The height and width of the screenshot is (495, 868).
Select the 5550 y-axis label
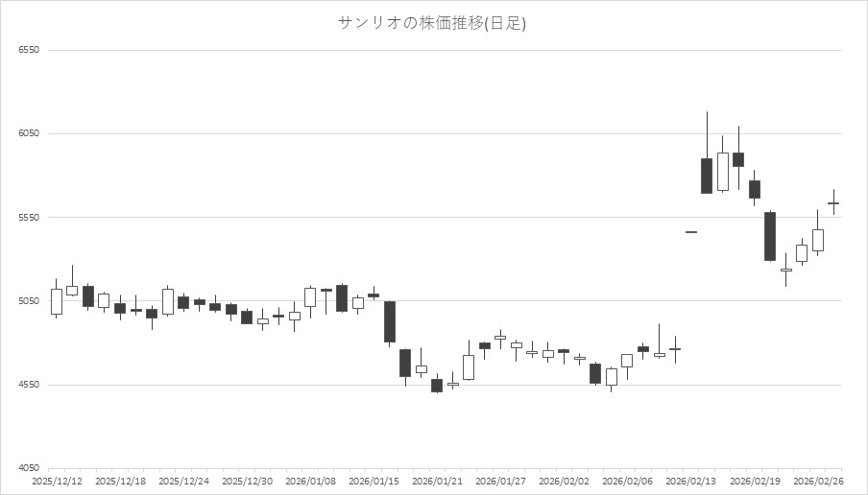point(28,218)
